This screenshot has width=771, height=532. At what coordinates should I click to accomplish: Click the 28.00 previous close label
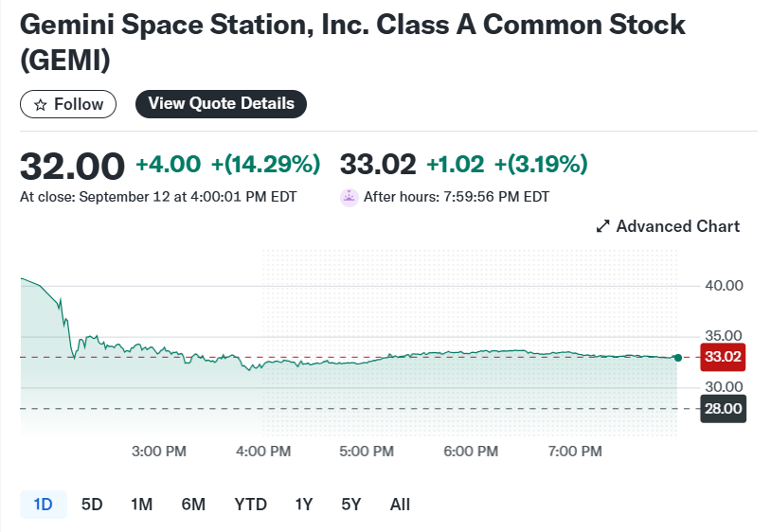(723, 408)
